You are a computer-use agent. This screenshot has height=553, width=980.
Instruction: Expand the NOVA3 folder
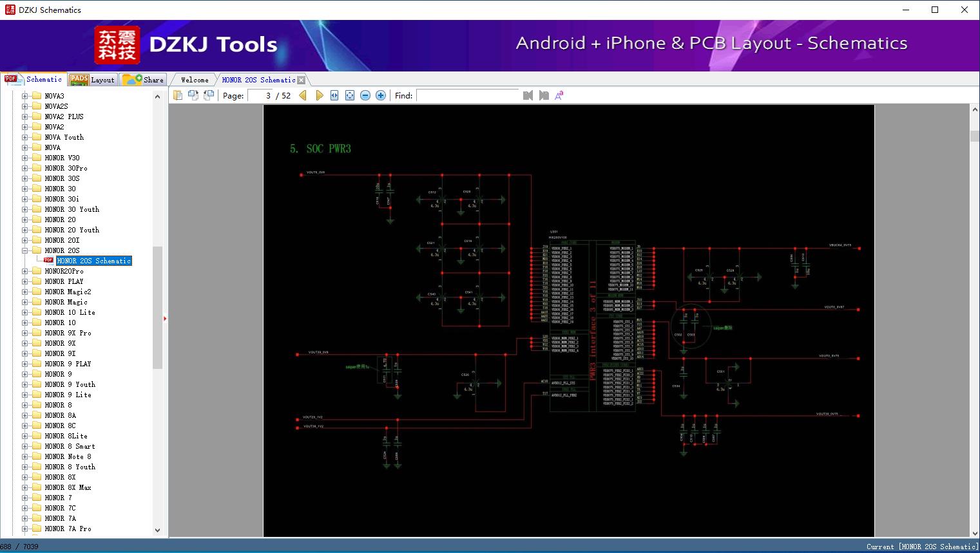click(25, 96)
